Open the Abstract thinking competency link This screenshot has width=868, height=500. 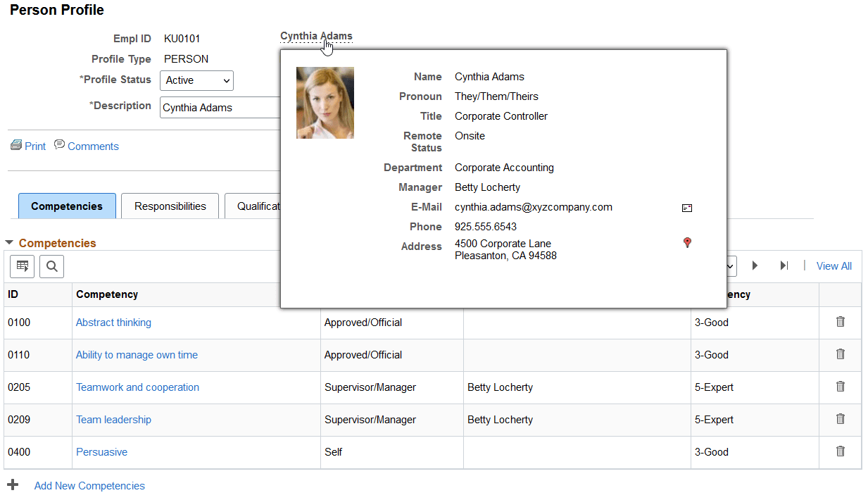[113, 322]
